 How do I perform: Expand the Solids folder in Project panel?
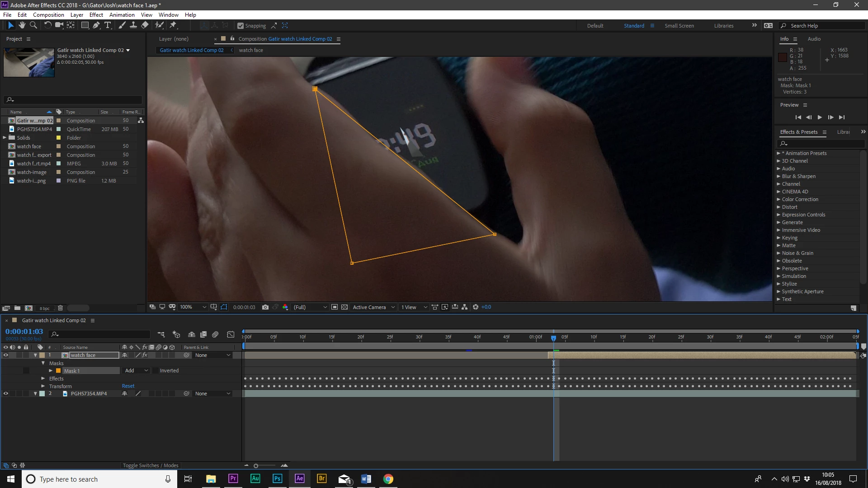point(5,138)
